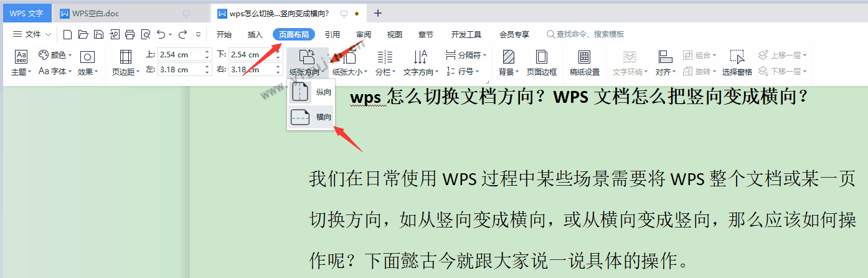868x278 pixels.
Task: Click the hamburger 文件 menu icon
Action: pos(17,34)
